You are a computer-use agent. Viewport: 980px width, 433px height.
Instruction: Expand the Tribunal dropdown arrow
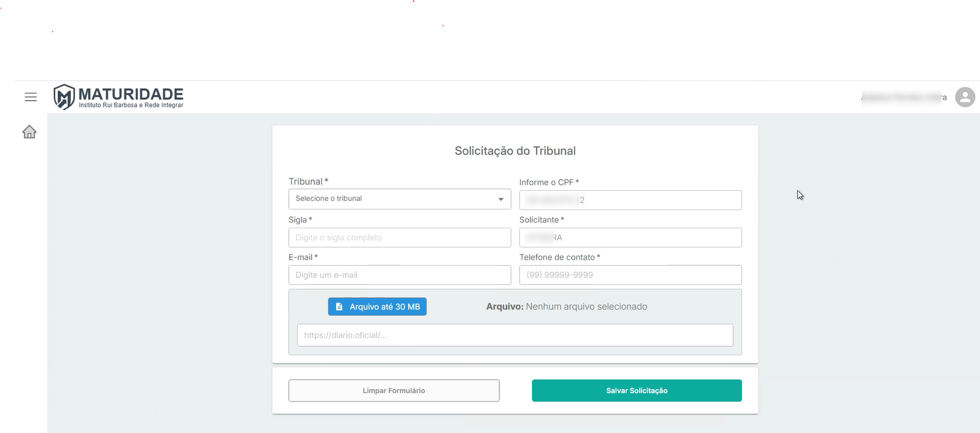point(501,200)
